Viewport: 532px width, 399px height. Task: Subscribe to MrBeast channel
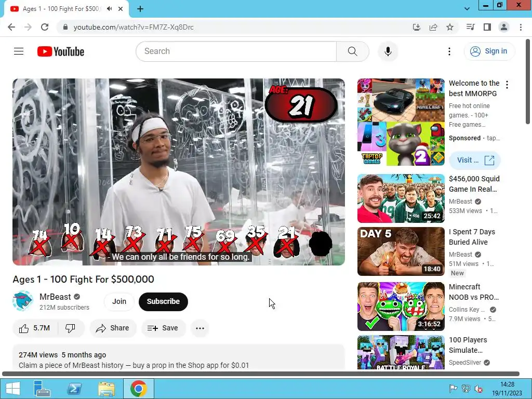(x=163, y=302)
